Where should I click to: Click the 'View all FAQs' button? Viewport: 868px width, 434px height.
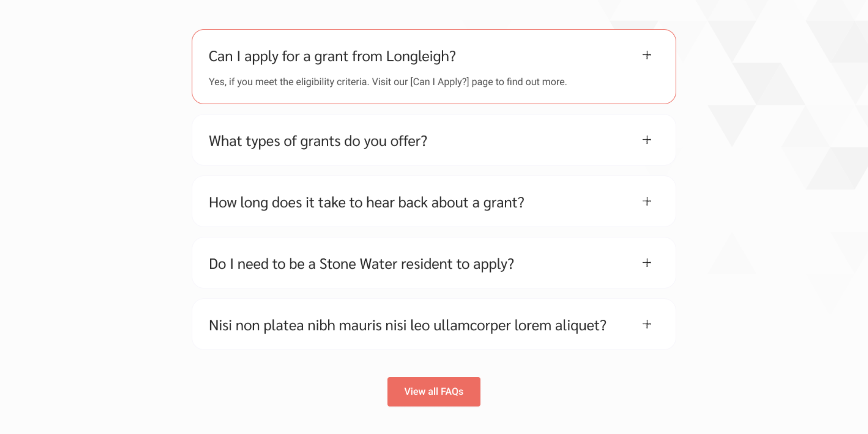[434, 392]
